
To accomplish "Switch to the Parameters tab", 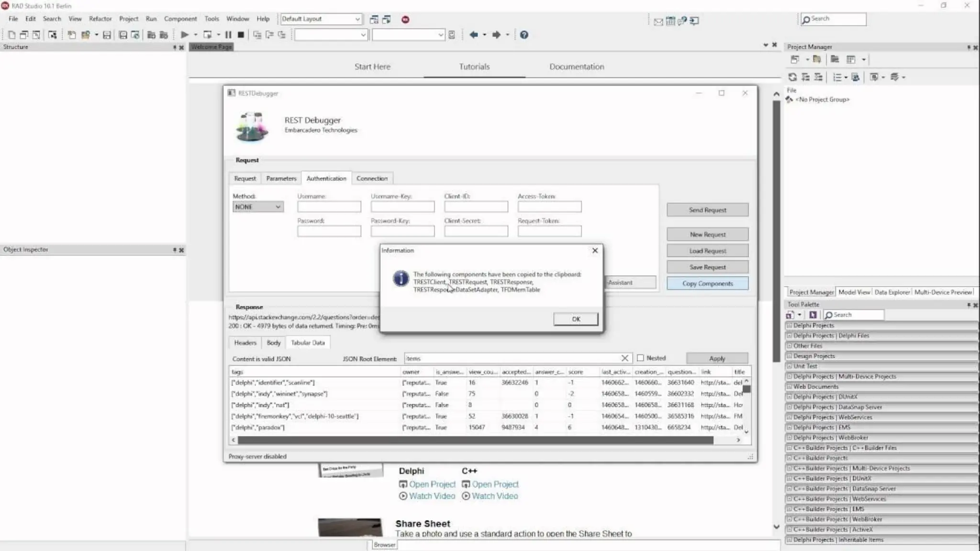I will click(281, 178).
